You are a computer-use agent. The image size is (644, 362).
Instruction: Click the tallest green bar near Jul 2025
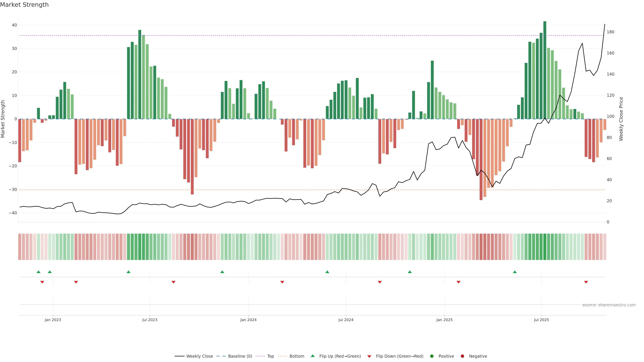point(545,70)
